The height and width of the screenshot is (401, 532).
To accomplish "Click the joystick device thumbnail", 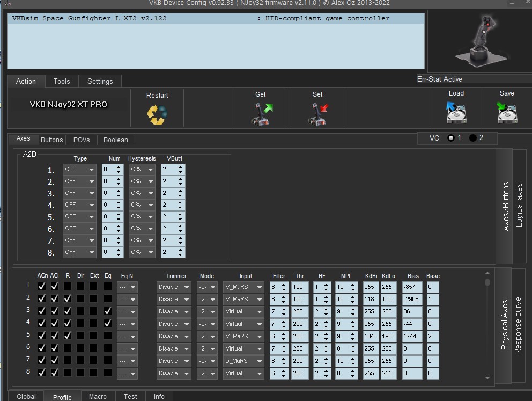I will tap(482, 40).
